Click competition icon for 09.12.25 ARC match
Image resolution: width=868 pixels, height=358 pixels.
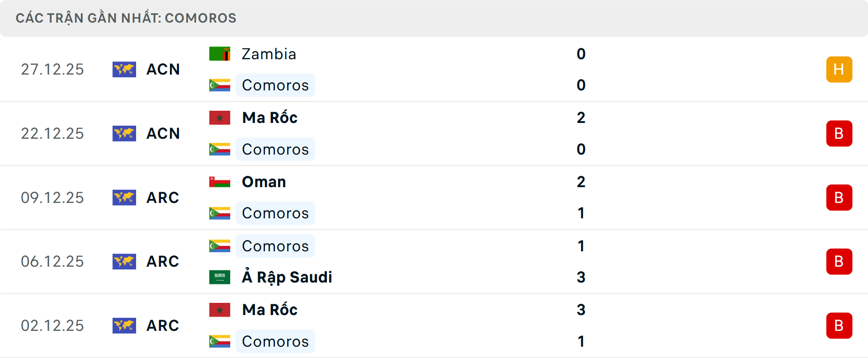point(124,198)
